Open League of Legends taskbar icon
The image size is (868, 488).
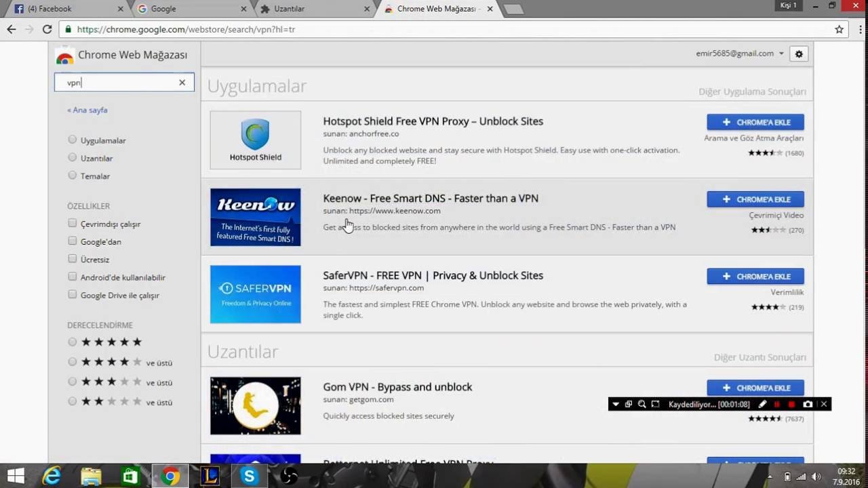tap(210, 476)
